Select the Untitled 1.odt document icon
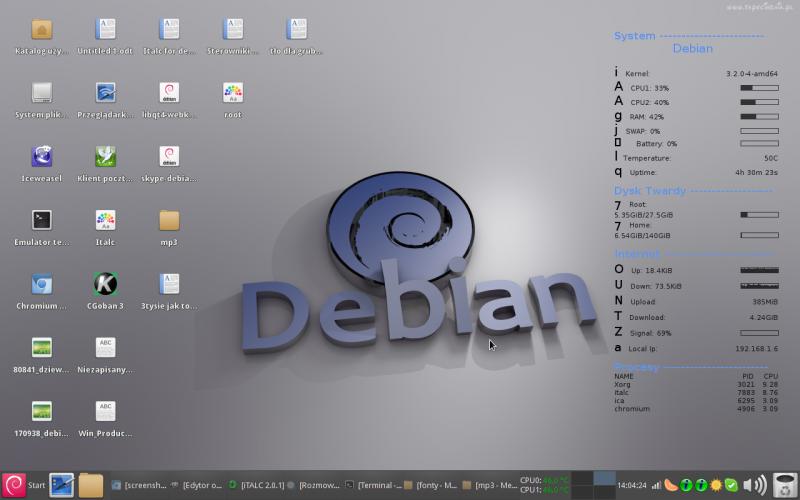The height and width of the screenshot is (500, 800). 105,29
